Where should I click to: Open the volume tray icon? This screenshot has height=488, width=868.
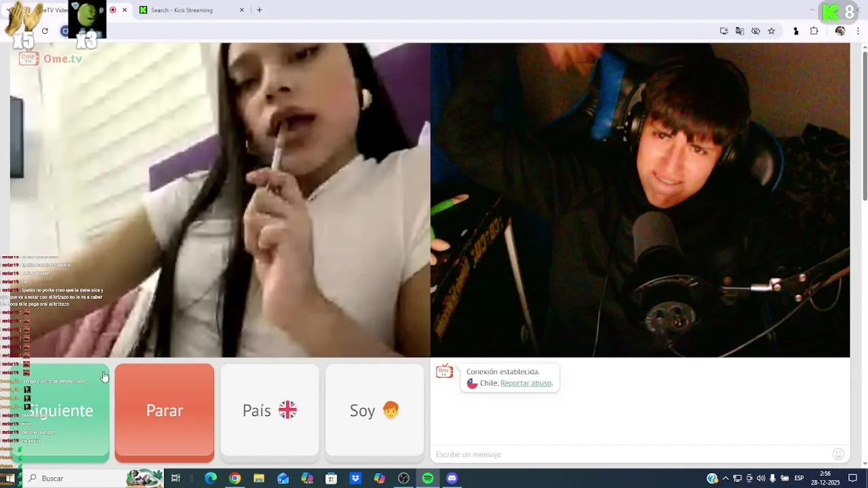[x=761, y=479]
